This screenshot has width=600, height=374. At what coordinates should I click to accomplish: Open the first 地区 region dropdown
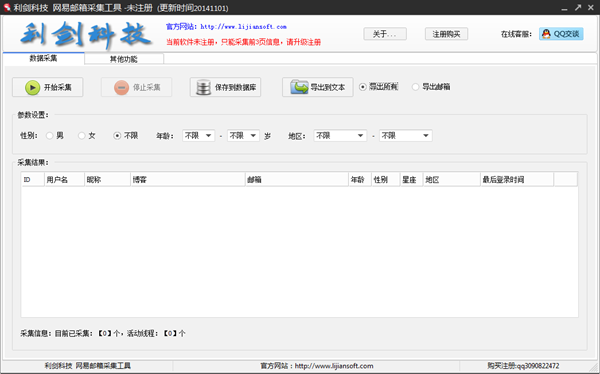[x=340, y=136]
